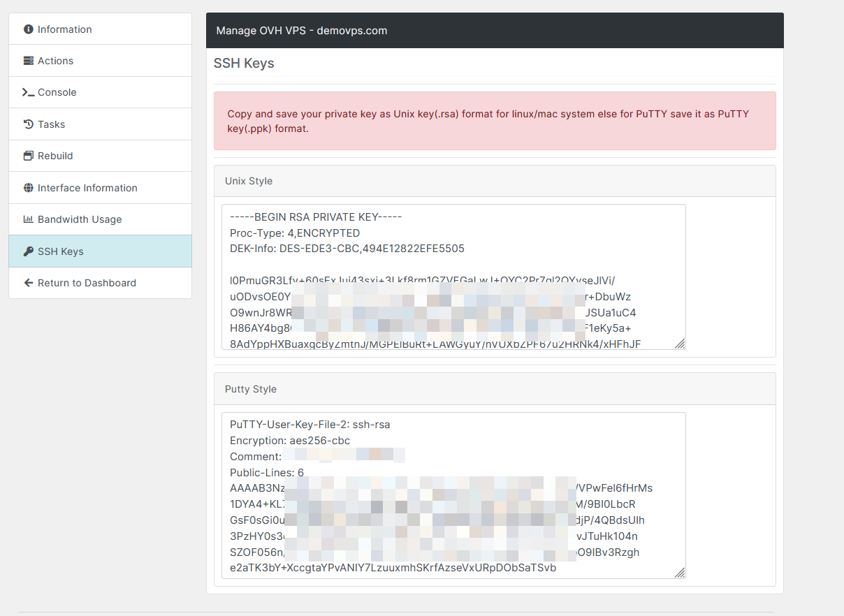Click the Interface Information globe icon
The image size is (844, 616).
[29, 188]
